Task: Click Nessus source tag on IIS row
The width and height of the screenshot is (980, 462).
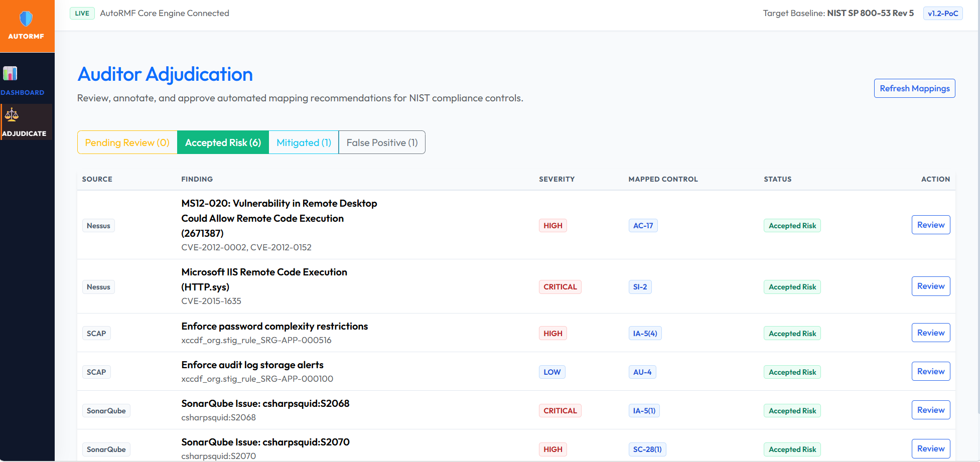Action: pos(98,287)
